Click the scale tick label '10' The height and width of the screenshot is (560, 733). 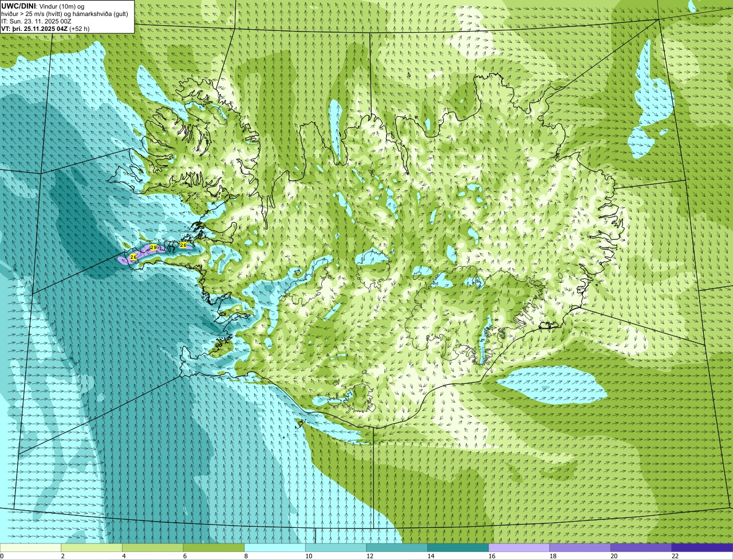tap(309, 556)
